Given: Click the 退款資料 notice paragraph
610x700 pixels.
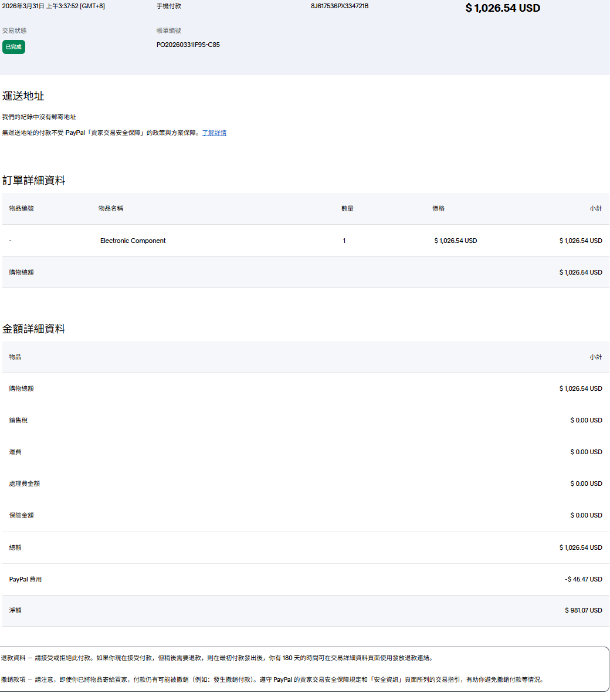Looking at the screenshot, I should tap(217, 658).
